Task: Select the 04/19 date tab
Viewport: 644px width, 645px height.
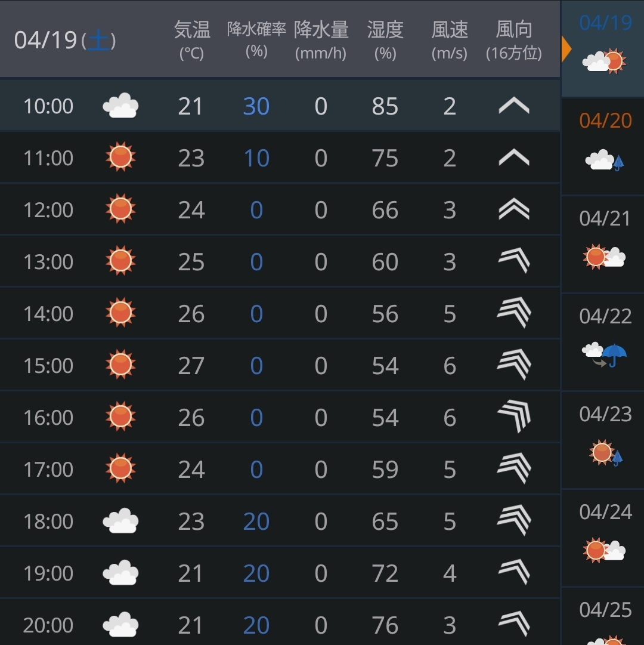Action: pyautogui.click(x=602, y=48)
